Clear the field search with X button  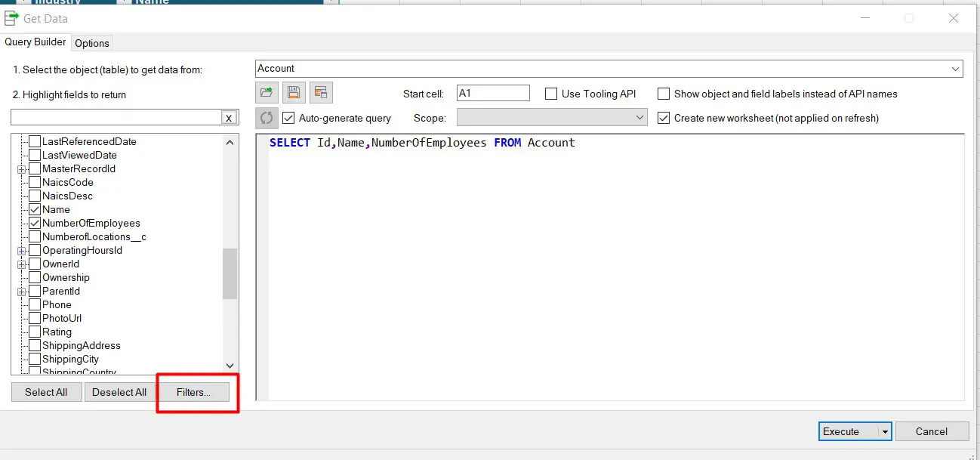[x=229, y=117]
